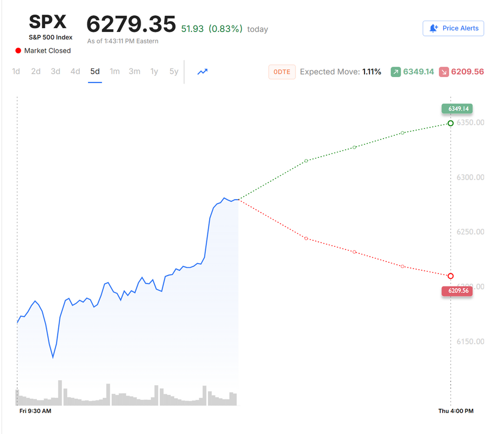504x434 pixels.
Task: Click the 6349.14 upper expected value
Action: pyautogui.click(x=419, y=72)
